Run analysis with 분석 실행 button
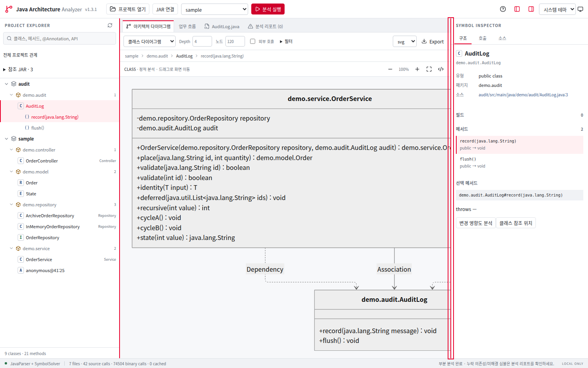The height and width of the screenshot is (368, 588). pyautogui.click(x=268, y=9)
